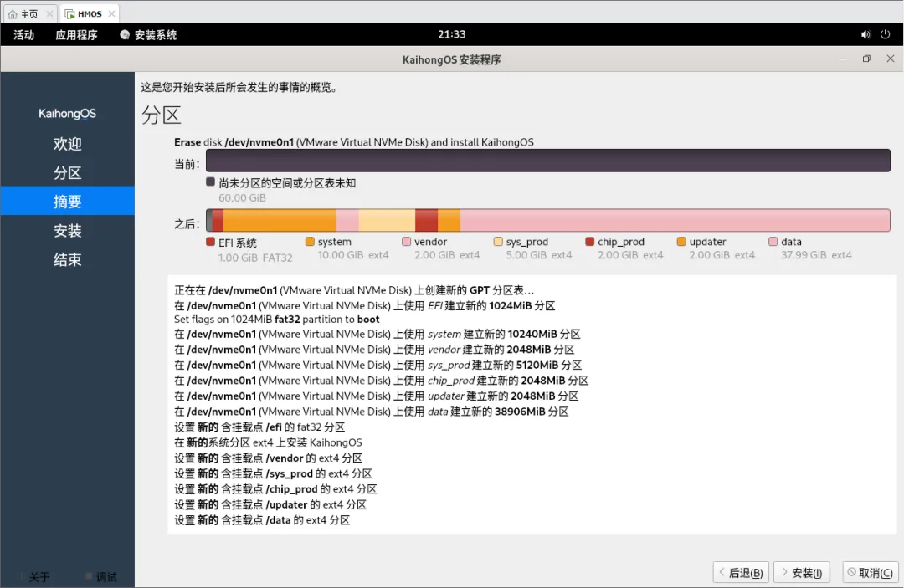Click the 分区 page heading
This screenshot has height=588, width=904.
[x=162, y=115]
